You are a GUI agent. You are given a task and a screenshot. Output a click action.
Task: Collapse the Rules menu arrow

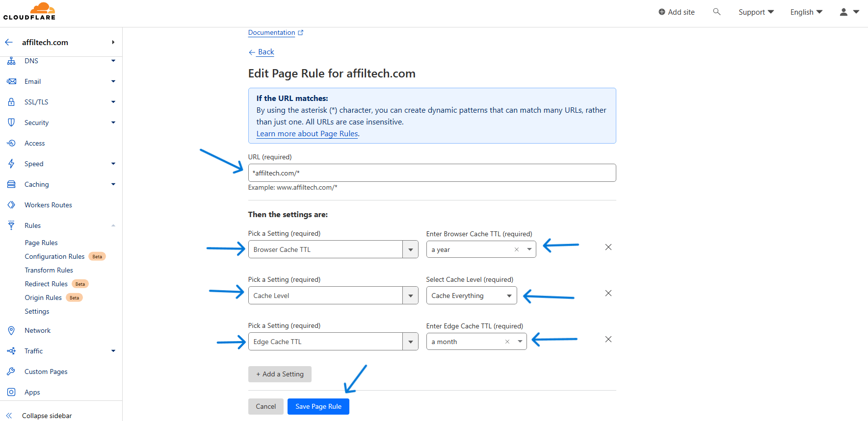[x=113, y=225]
